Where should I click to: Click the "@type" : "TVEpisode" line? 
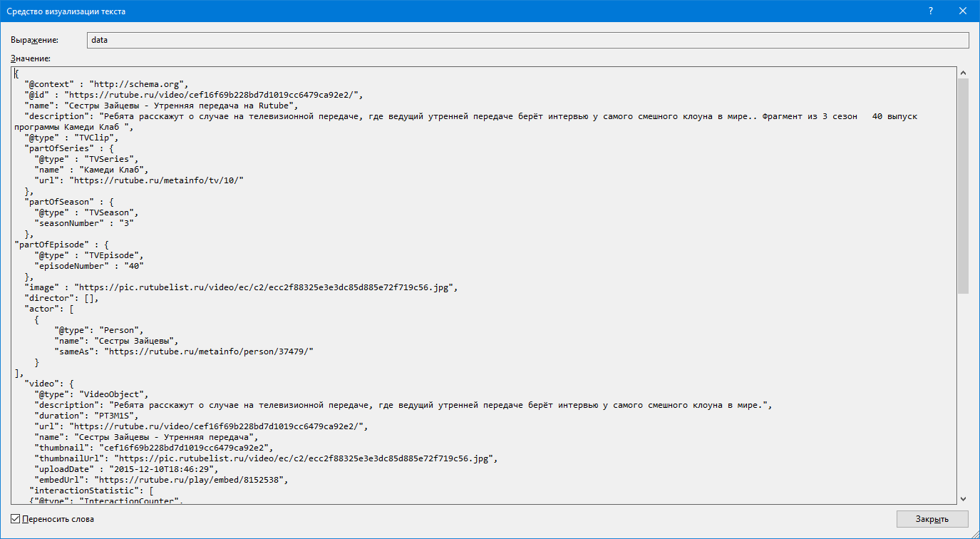89,255
